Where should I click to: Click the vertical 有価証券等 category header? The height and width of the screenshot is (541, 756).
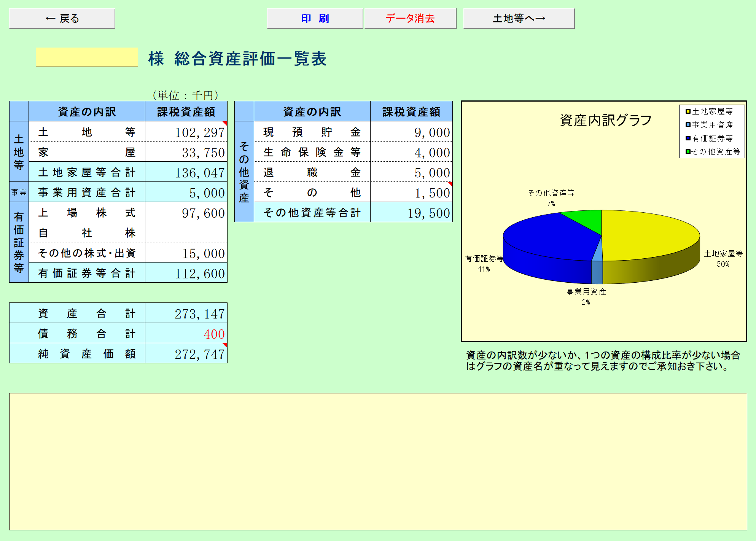pos(19,242)
